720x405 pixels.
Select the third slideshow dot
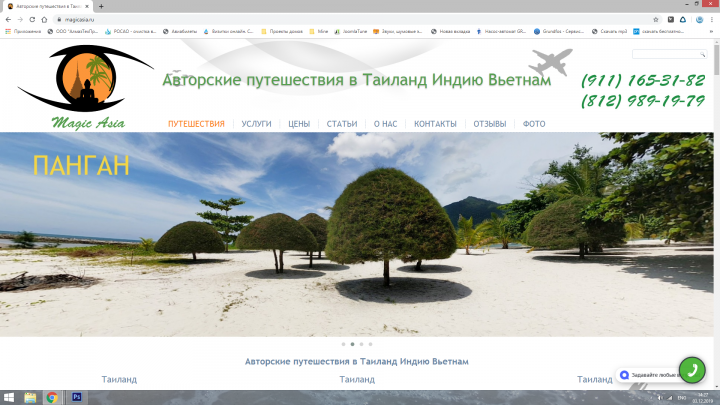[x=361, y=344]
